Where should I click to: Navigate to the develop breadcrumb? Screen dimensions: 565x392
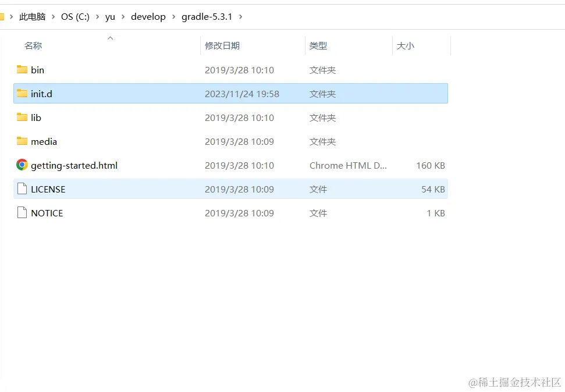click(x=148, y=16)
